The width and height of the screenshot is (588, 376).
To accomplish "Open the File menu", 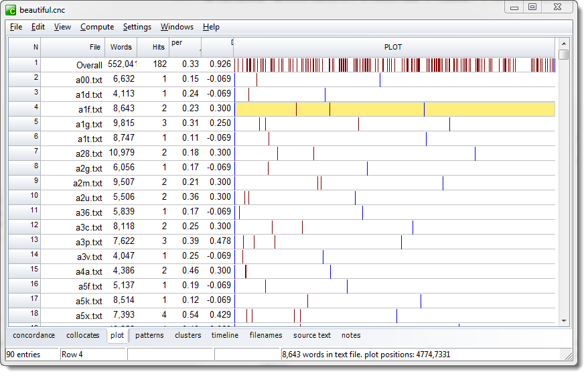I will pyautogui.click(x=16, y=27).
